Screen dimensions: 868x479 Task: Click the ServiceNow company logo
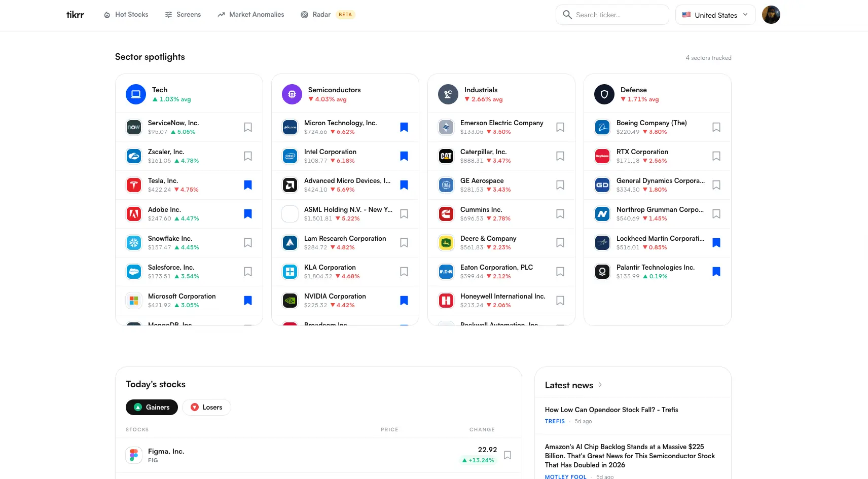click(134, 127)
